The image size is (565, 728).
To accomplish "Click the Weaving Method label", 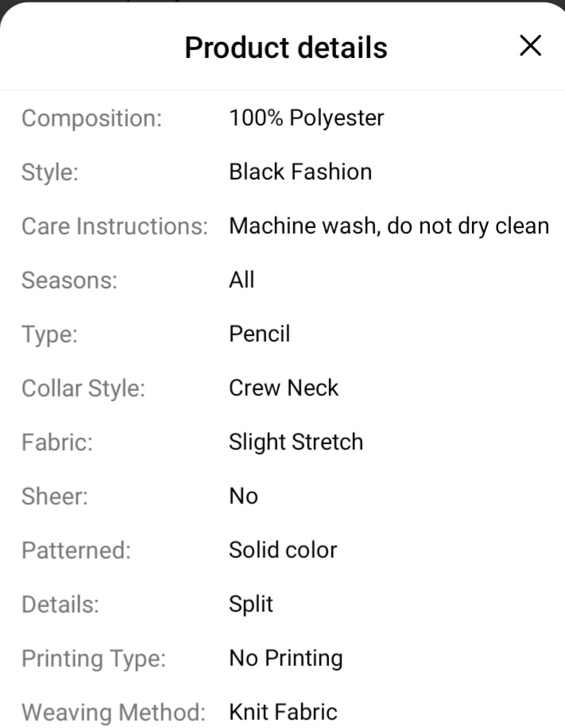I will coord(114,712).
